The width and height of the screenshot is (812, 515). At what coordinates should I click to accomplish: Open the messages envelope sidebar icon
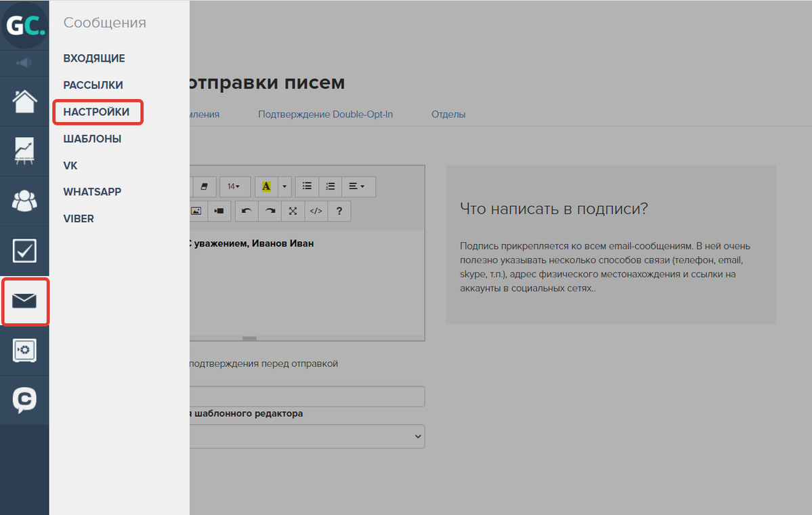coord(24,300)
